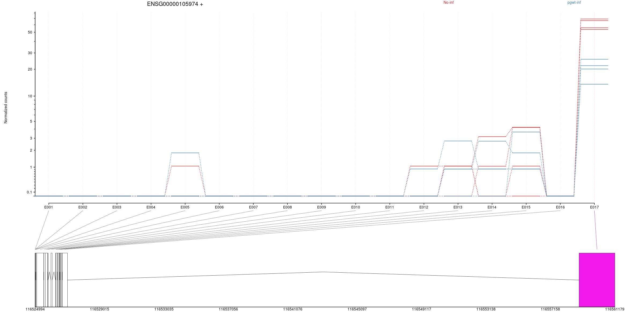Select the pgwt-inf legend label
The height and width of the screenshot is (322, 644).
coord(574,2)
